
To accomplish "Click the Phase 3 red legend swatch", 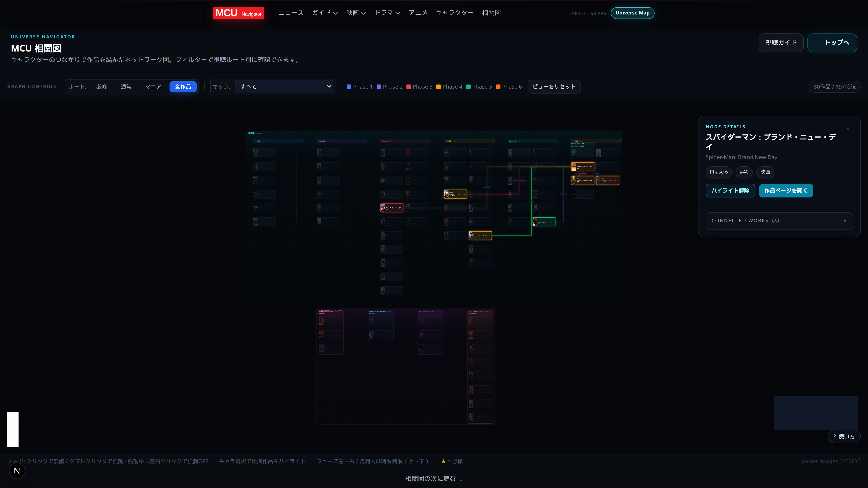I will tap(409, 87).
